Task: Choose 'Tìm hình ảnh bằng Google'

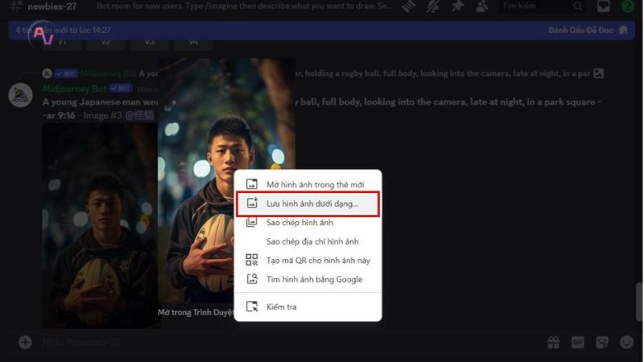Action: coord(308,279)
